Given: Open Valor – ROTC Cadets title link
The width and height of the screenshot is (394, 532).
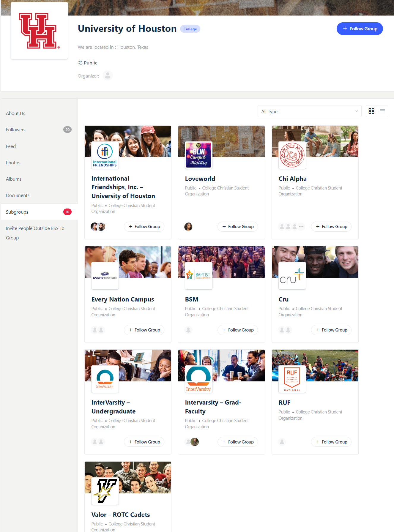Looking at the screenshot, I should click(121, 515).
